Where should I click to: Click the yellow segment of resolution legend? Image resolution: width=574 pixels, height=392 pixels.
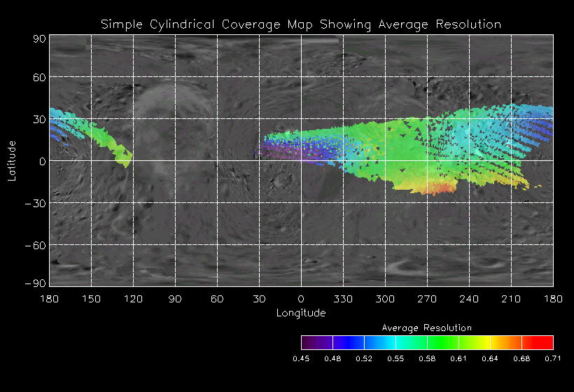pyautogui.click(x=475, y=342)
